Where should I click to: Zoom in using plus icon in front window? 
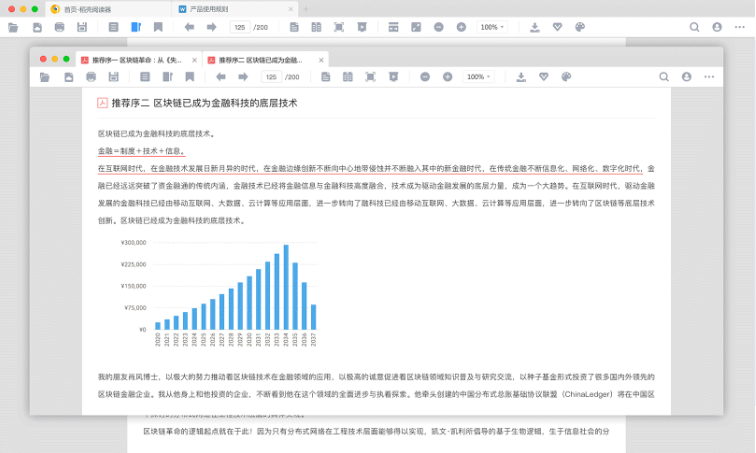click(x=448, y=77)
